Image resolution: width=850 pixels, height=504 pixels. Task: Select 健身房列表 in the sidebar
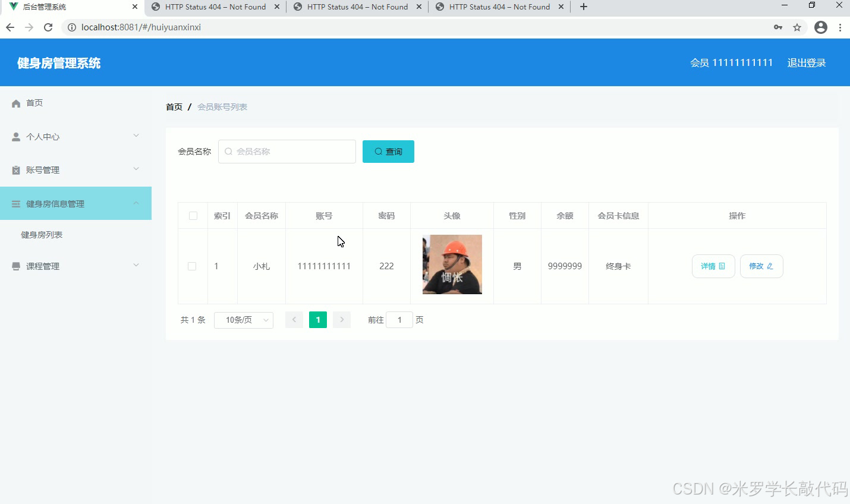point(41,234)
